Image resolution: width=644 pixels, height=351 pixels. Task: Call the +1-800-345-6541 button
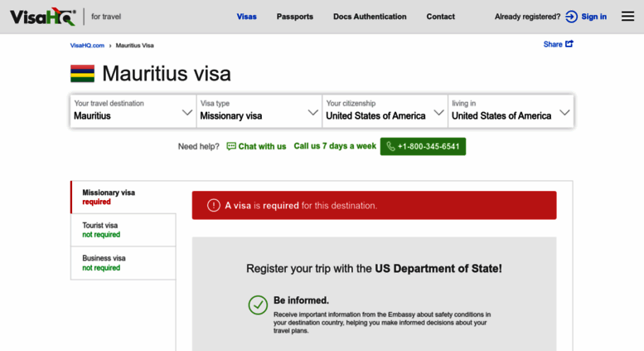tap(423, 146)
